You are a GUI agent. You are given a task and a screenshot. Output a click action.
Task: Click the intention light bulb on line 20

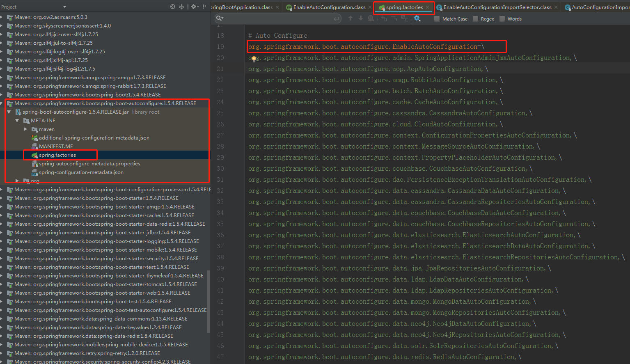pos(254,59)
